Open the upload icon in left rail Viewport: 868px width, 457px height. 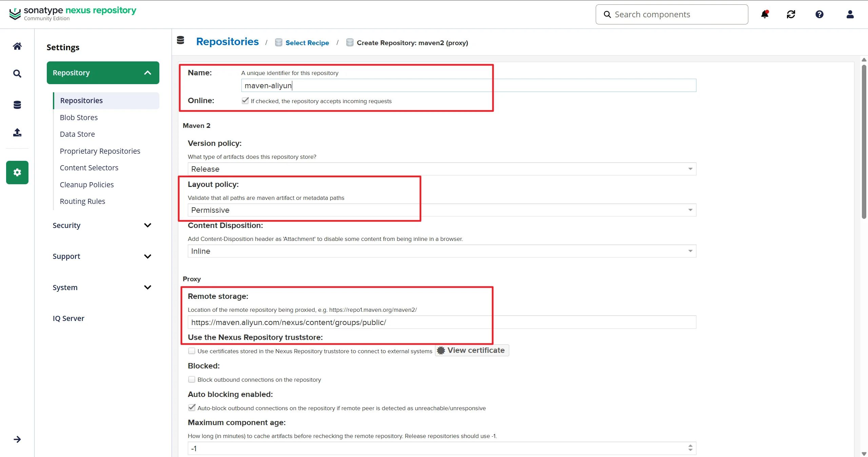coord(17,132)
